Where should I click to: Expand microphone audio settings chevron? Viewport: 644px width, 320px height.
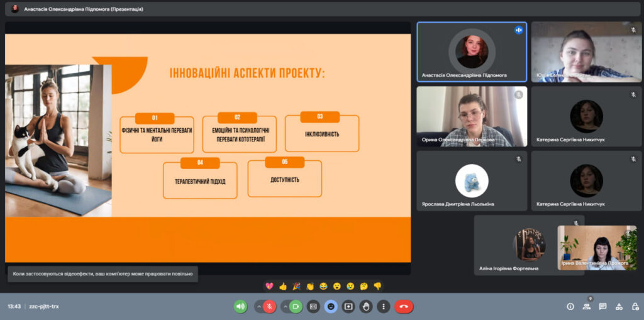point(258,306)
